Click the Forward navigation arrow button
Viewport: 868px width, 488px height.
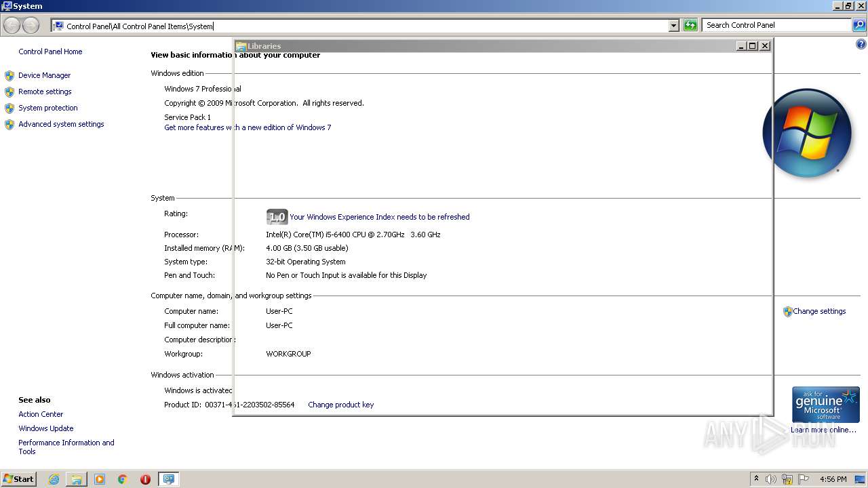[x=31, y=26]
